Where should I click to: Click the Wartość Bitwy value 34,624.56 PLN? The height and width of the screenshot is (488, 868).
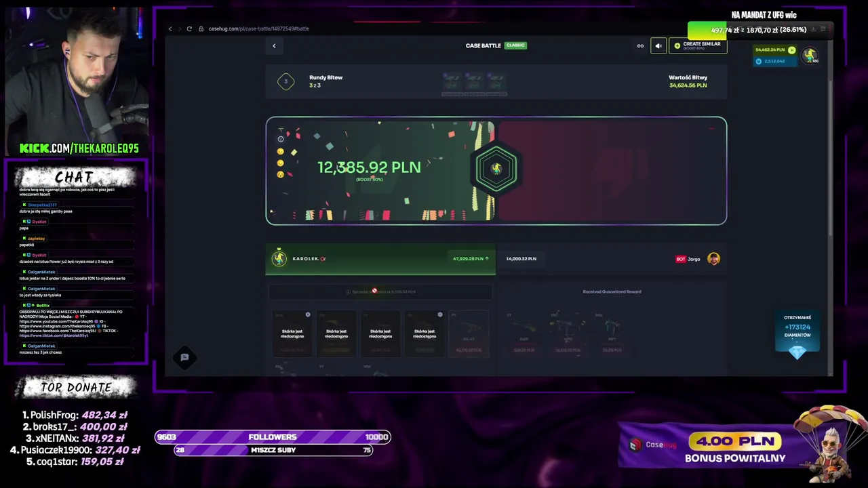(688, 85)
